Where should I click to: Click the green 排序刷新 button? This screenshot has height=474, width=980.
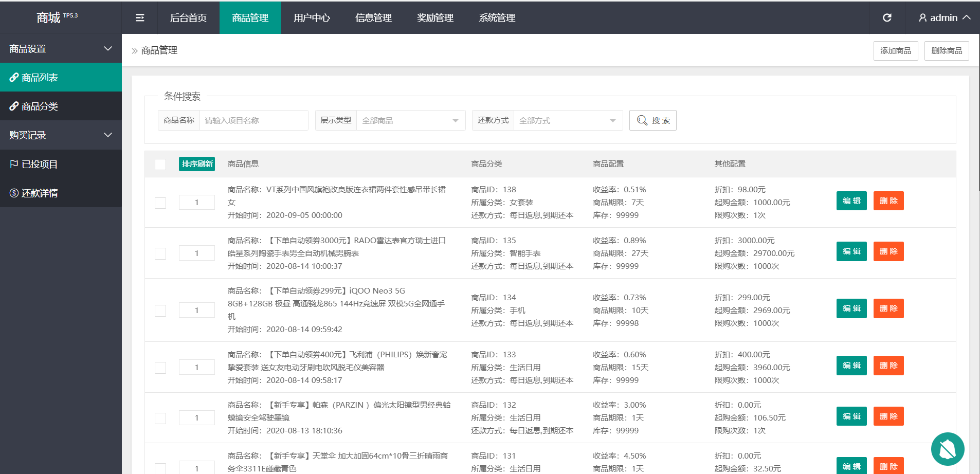pos(197,164)
